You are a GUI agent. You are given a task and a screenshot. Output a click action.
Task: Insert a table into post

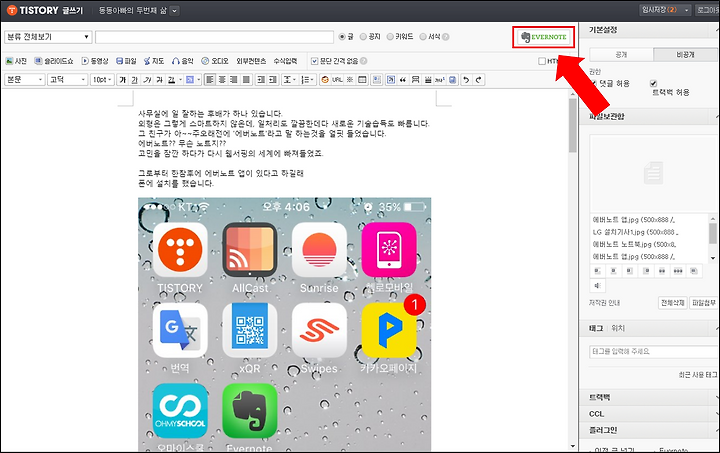362,80
